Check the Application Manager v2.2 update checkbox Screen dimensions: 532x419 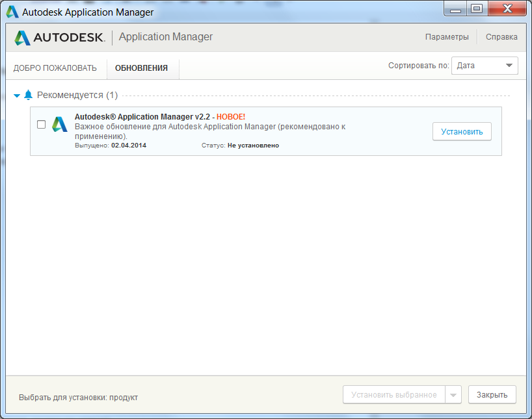[x=42, y=125]
